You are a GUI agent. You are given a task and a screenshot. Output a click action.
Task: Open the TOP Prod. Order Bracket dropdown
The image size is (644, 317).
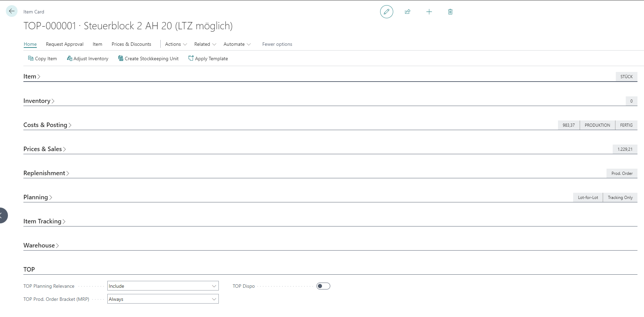[x=214, y=299]
